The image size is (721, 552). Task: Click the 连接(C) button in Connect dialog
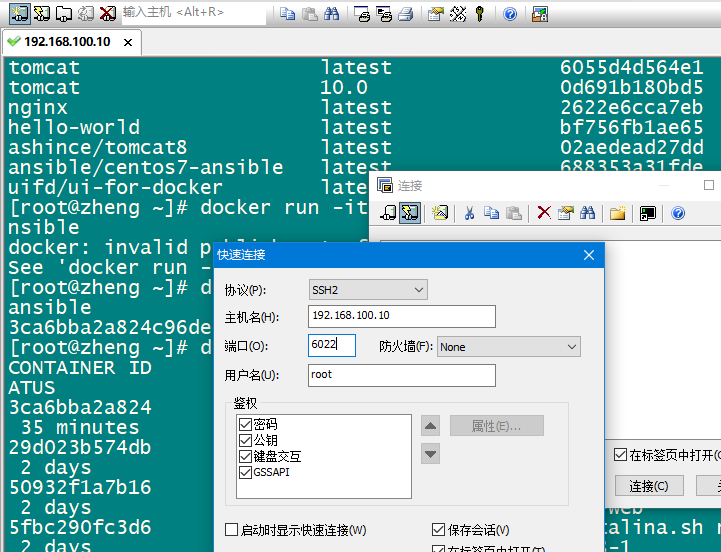coord(649,486)
